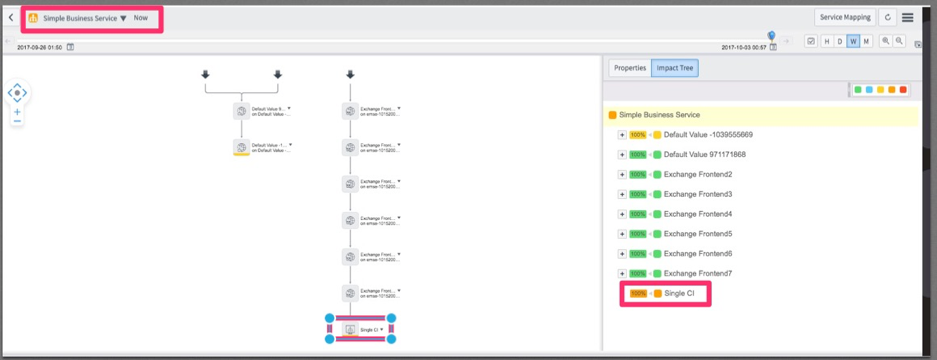The image size is (937, 360).
Task: Toggle the red severity filter swatch
Action: 903,90
